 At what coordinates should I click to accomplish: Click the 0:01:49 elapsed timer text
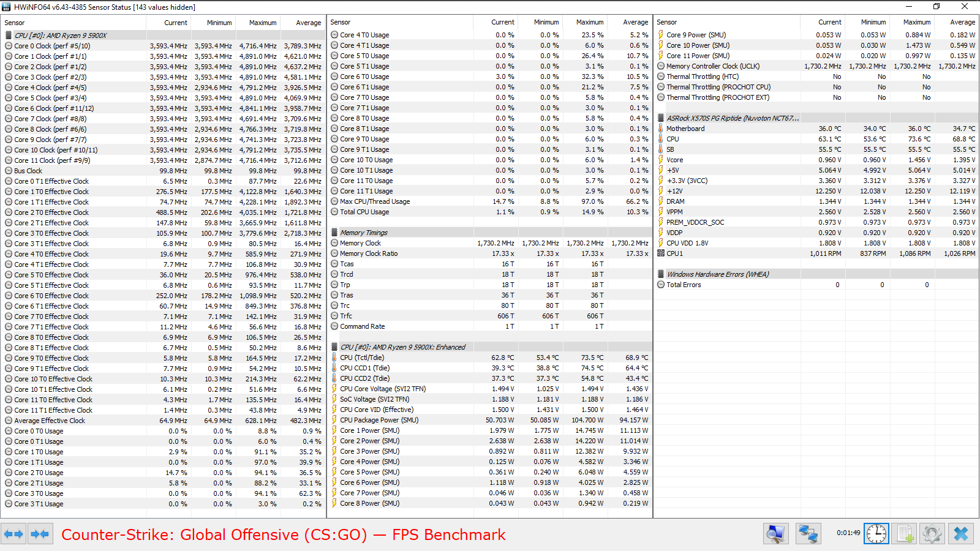(x=848, y=533)
